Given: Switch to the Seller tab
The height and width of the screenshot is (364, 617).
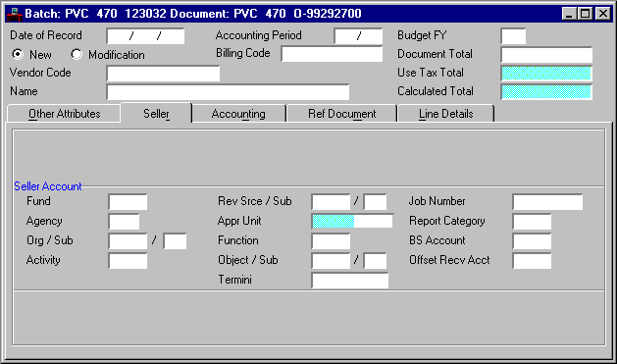Looking at the screenshot, I should [x=156, y=114].
